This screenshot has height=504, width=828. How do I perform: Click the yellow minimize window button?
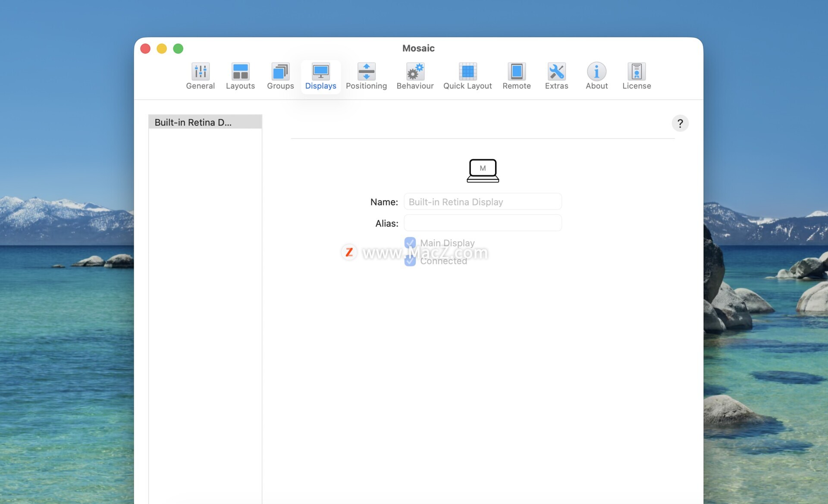162,49
